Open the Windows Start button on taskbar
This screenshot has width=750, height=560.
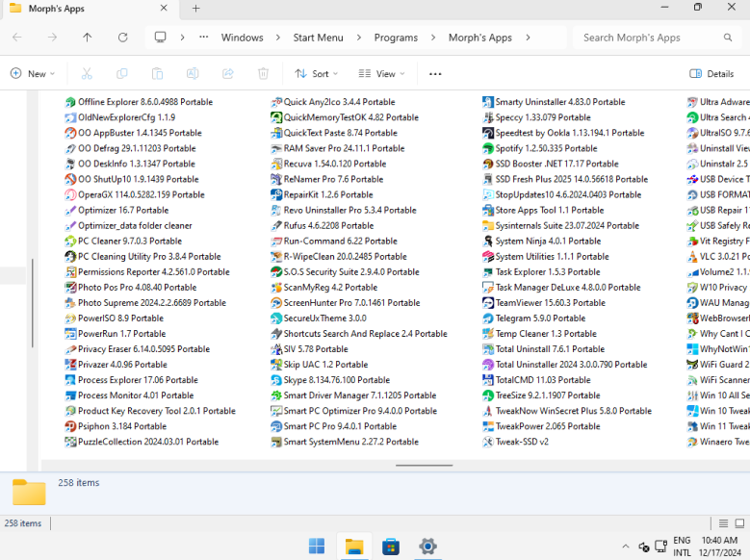(317, 547)
